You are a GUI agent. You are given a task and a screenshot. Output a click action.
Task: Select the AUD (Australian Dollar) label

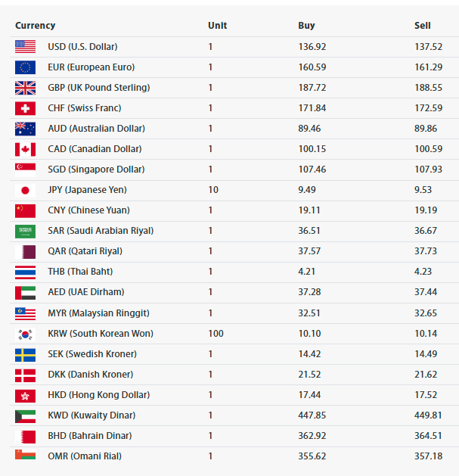click(97, 129)
